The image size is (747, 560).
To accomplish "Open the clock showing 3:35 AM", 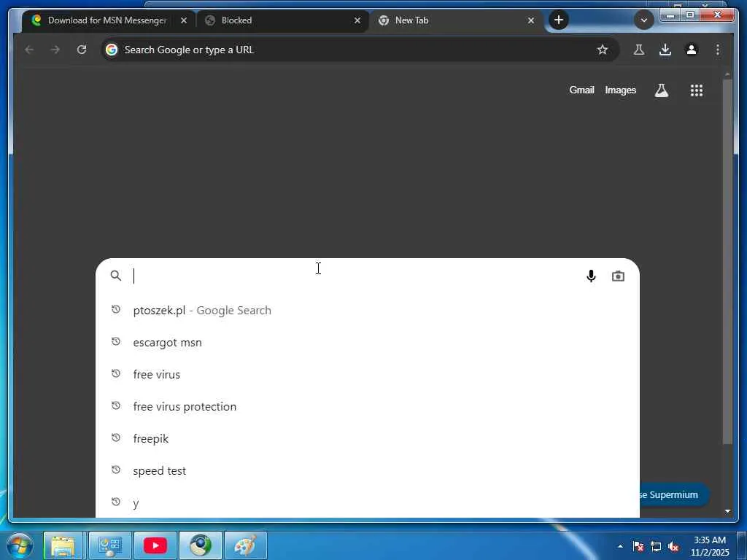I will [x=710, y=546].
